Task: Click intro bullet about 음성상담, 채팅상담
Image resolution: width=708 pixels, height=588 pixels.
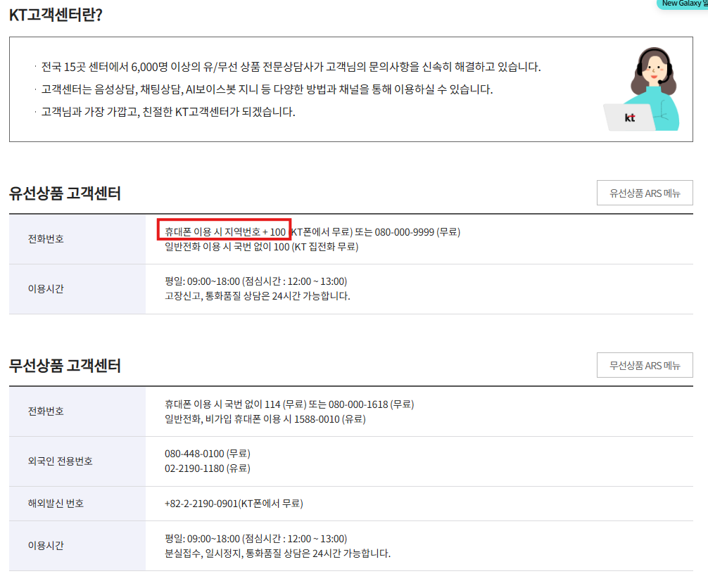Action: point(267,89)
